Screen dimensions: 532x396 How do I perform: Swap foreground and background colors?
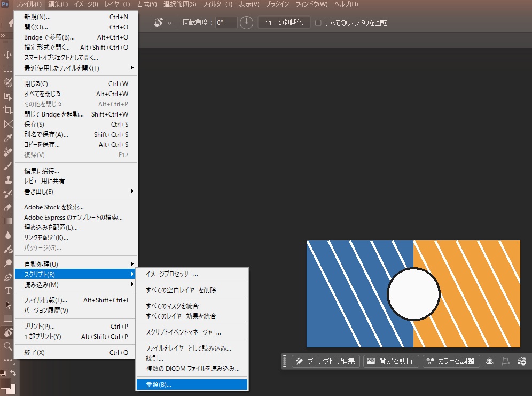click(x=13, y=372)
